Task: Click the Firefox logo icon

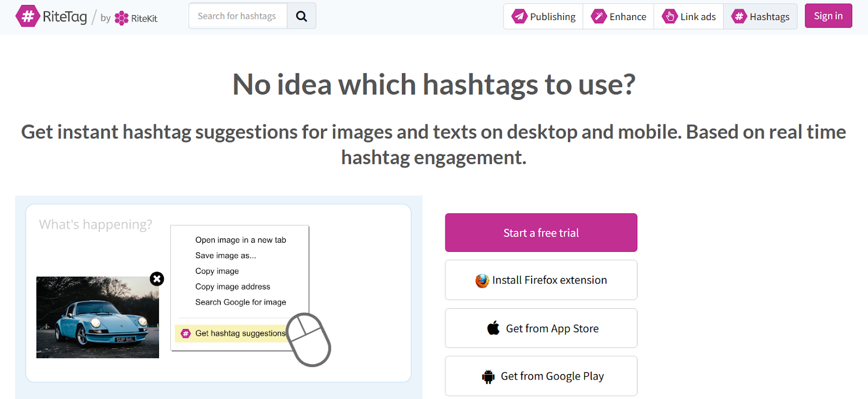Action: click(x=482, y=280)
